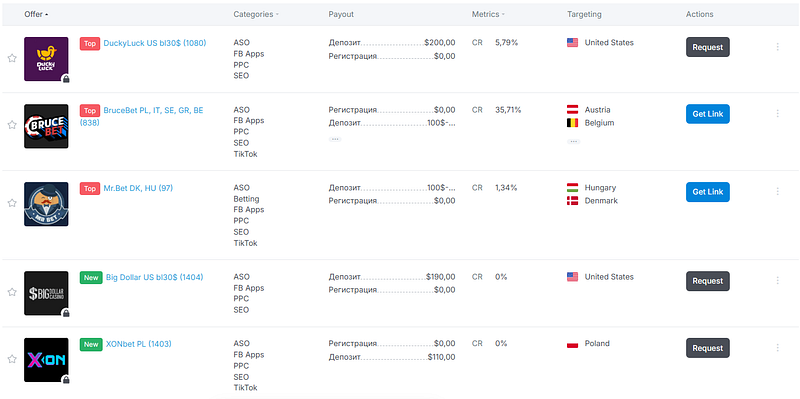
Task: Sort table by Offer column header
Action: coord(36,14)
